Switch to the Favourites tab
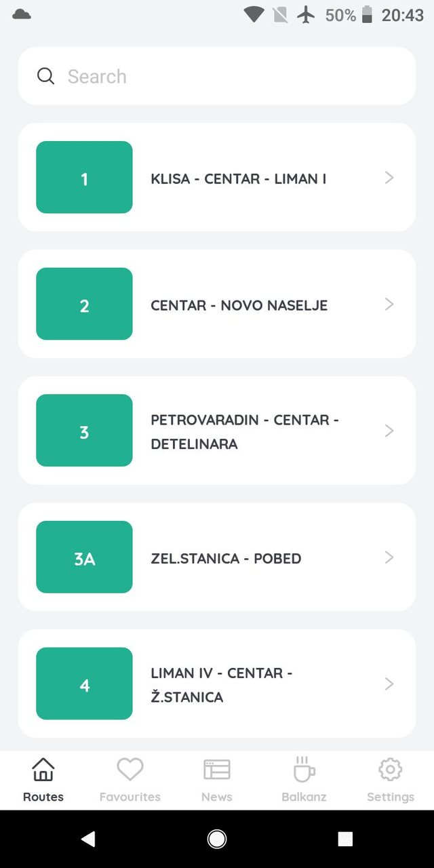The height and width of the screenshot is (868, 434). (130, 778)
